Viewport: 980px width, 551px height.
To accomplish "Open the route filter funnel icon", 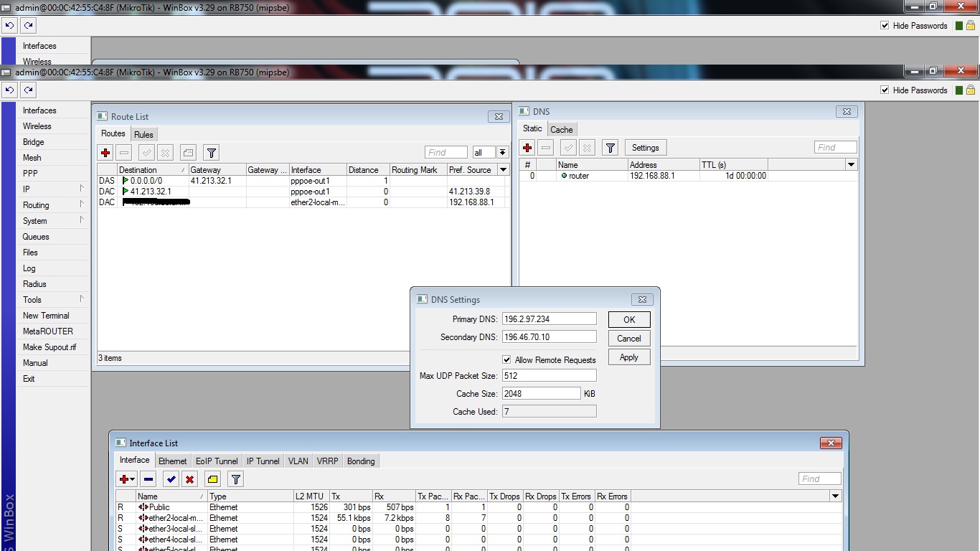I will 210,152.
